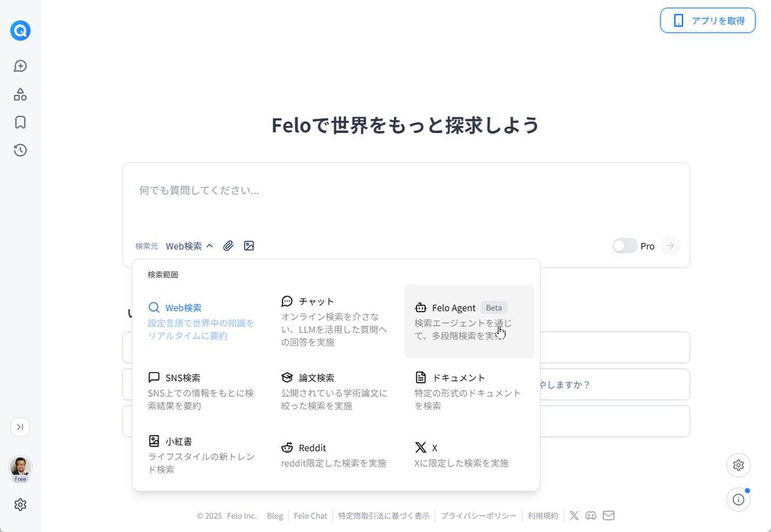Click the speech bubble icon beside SNS検索
Image resolution: width=771 pixels, height=532 pixels.
[154, 378]
